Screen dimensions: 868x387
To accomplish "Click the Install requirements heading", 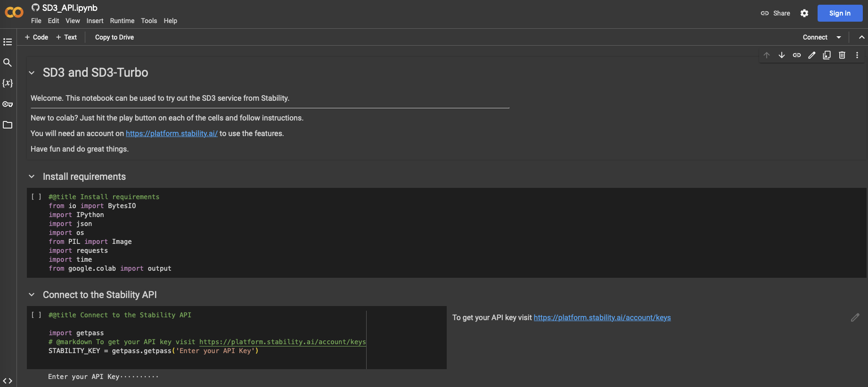I will [84, 177].
